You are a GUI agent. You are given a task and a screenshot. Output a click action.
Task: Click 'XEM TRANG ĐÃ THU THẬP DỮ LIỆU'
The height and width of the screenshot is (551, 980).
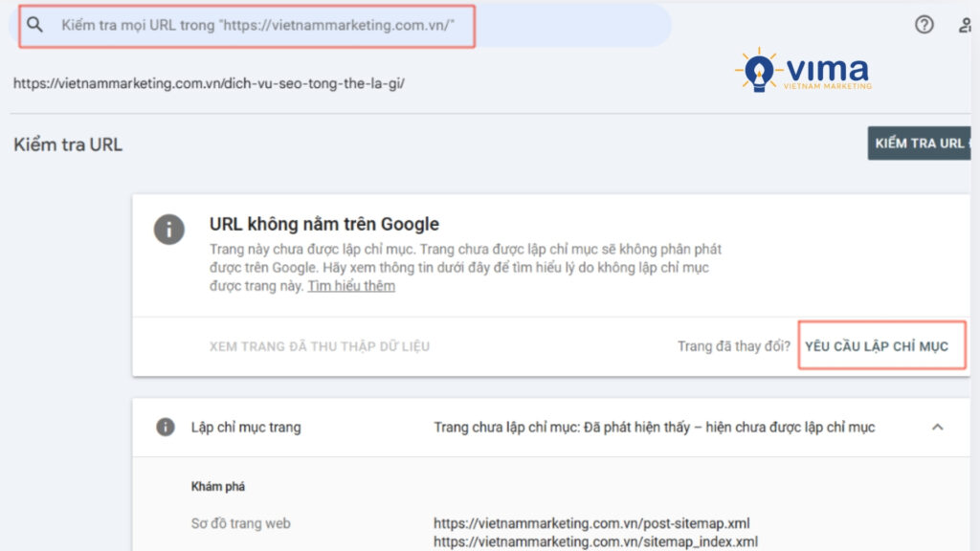[319, 346]
